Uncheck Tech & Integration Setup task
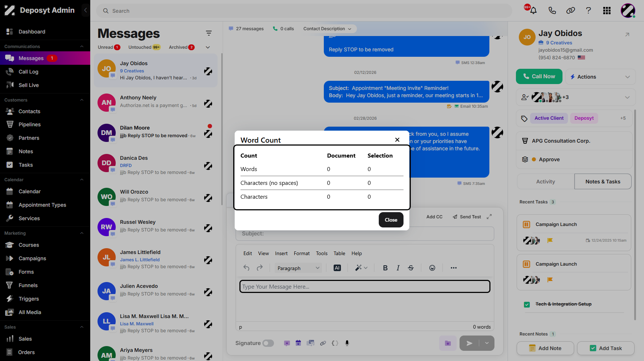The height and width of the screenshot is (361, 644). click(x=527, y=304)
